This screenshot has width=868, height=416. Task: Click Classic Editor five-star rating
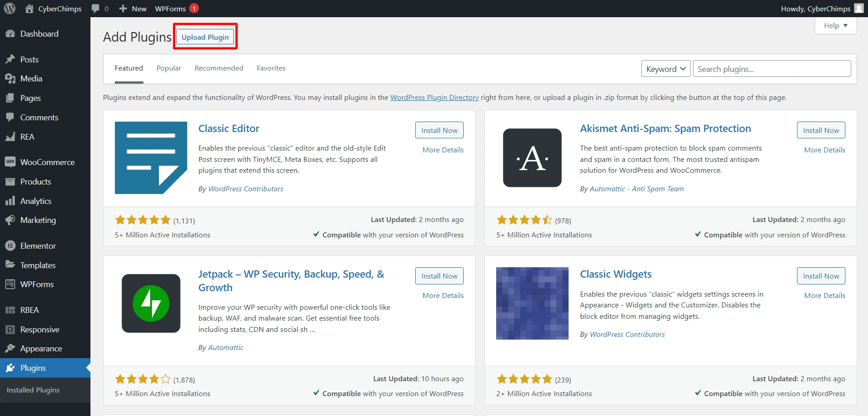[x=143, y=220]
